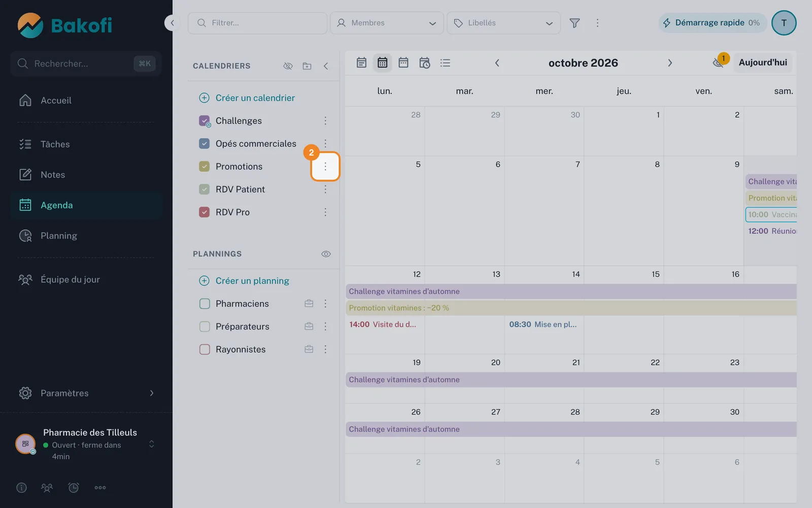Open the funnel filter icon
This screenshot has width=812, height=508.
[x=574, y=23]
